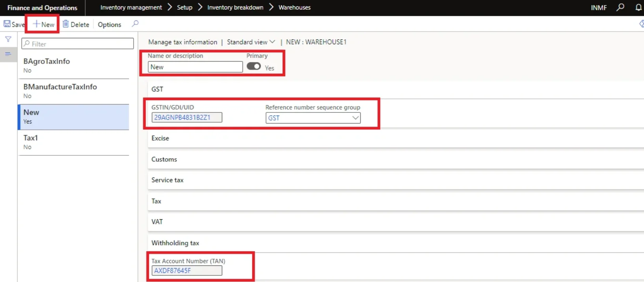Select BManufactureTaxInfo in the list

click(74, 91)
